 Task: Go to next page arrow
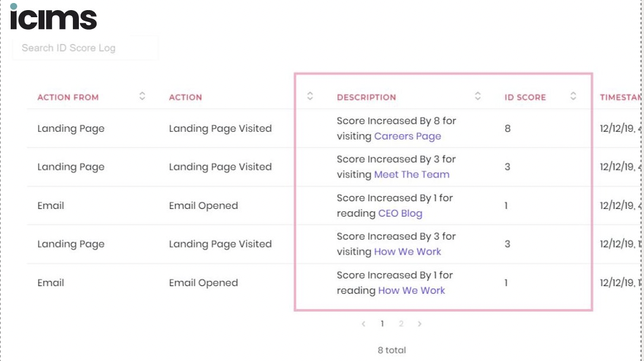coord(419,324)
